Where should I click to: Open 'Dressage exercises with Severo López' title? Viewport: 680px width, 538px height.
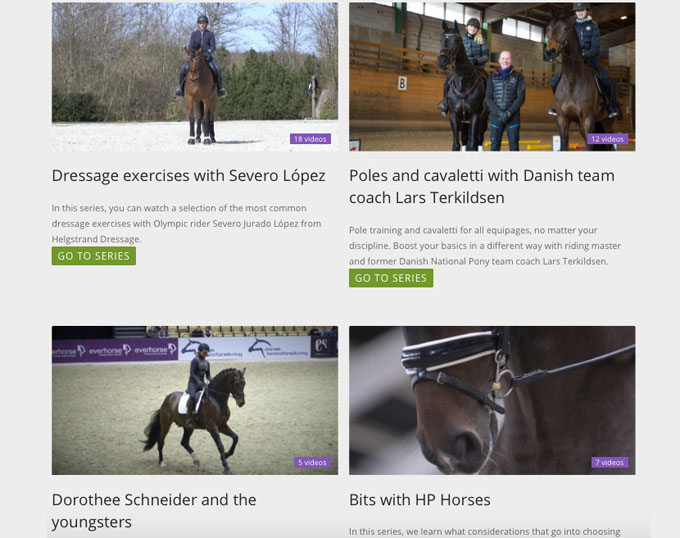(x=189, y=176)
